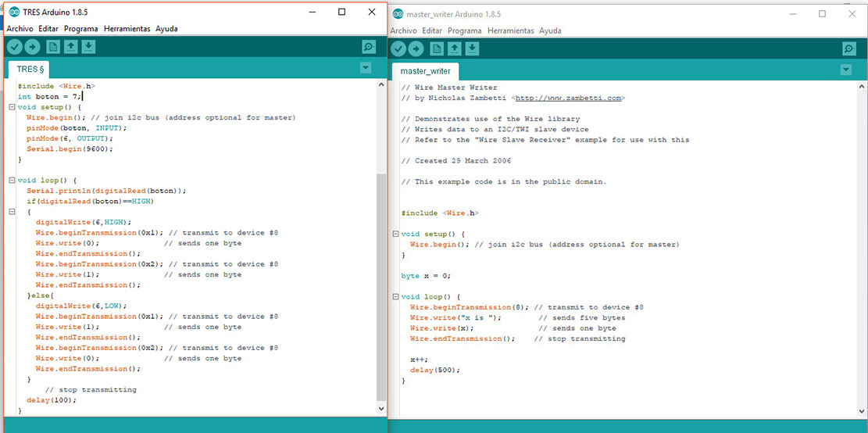Create new sketch in TRES window

click(x=53, y=47)
